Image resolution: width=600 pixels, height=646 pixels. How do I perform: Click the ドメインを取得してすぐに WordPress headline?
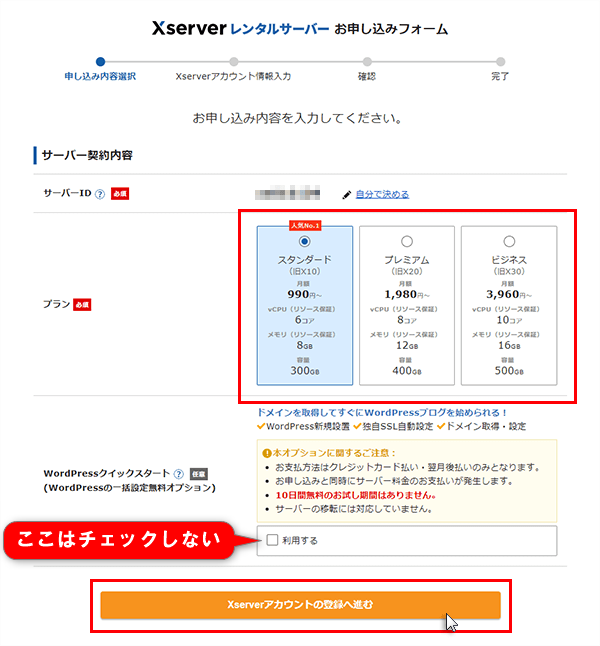[382, 412]
